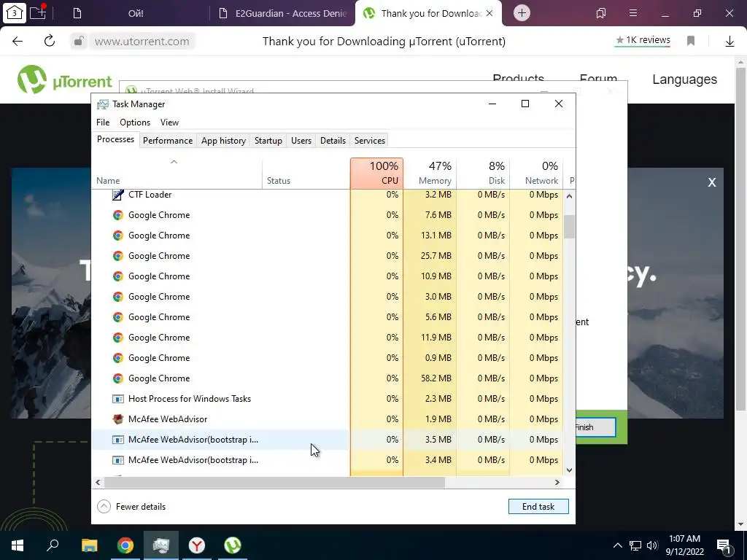Select Google Chrome process using 58.2 MB
Viewport: 747px width, 560px height.
[328, 378]
